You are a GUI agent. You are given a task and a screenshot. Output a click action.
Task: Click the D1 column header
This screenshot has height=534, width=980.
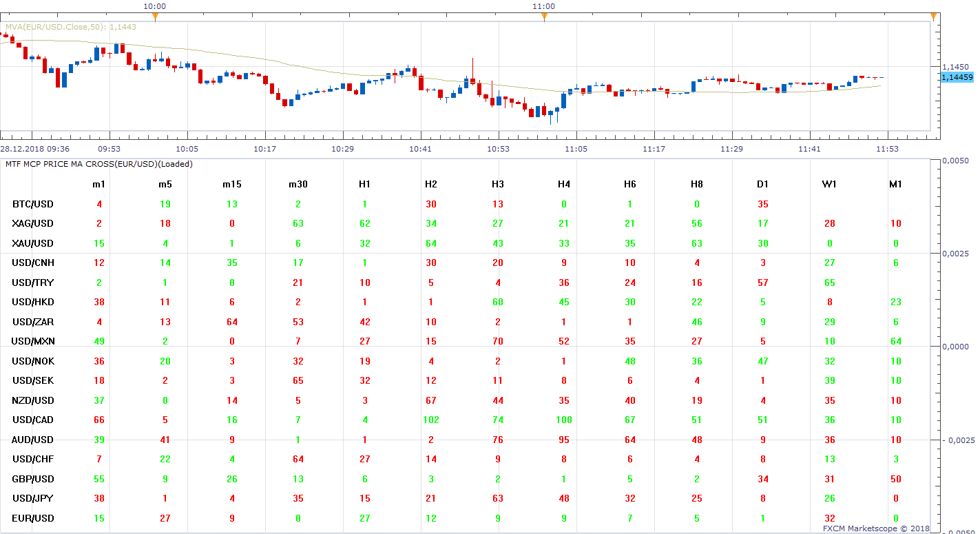762,184
